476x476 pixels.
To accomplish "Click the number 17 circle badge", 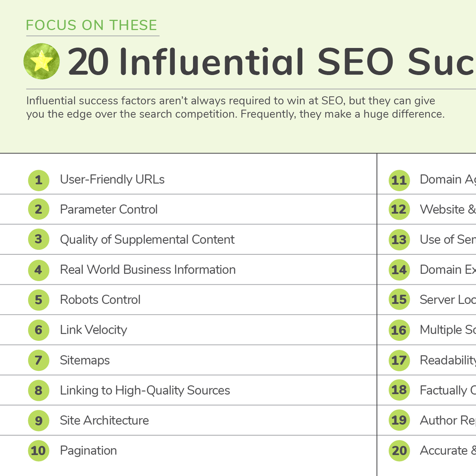I will (x=399, y=360).
